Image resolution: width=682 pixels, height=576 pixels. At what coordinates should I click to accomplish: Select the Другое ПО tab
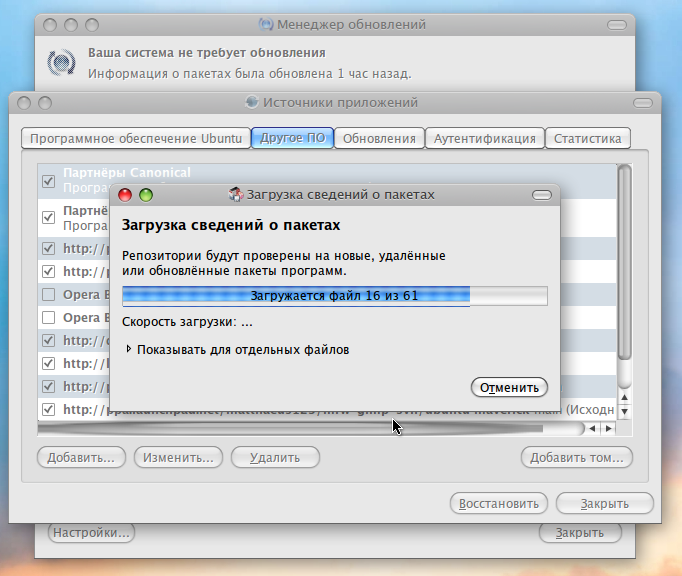(292, 138)
